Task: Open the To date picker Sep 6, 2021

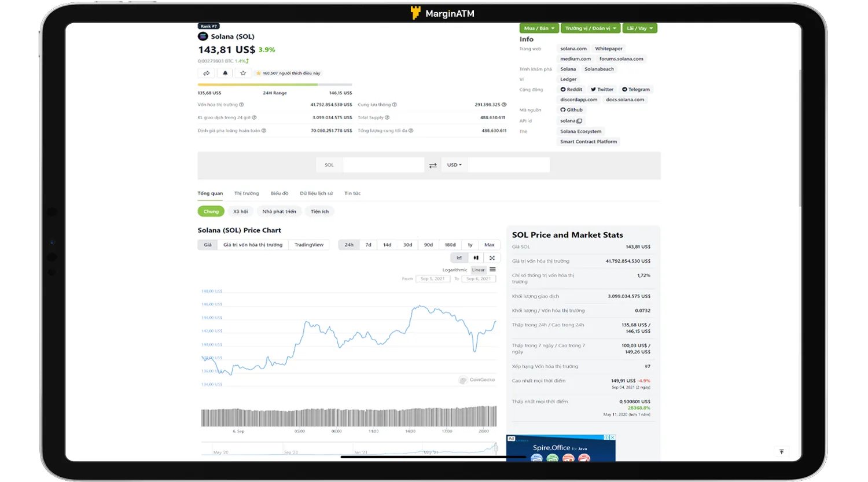Action: click(x=479, y=279)
